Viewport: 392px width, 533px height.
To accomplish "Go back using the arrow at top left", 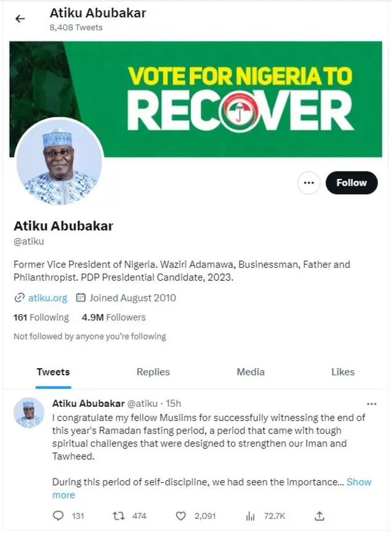I will (x=20, y=18).
